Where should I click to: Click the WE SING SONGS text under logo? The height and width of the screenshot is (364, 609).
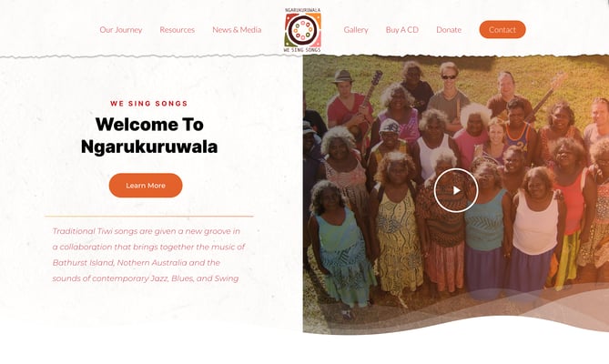[302, 50]
